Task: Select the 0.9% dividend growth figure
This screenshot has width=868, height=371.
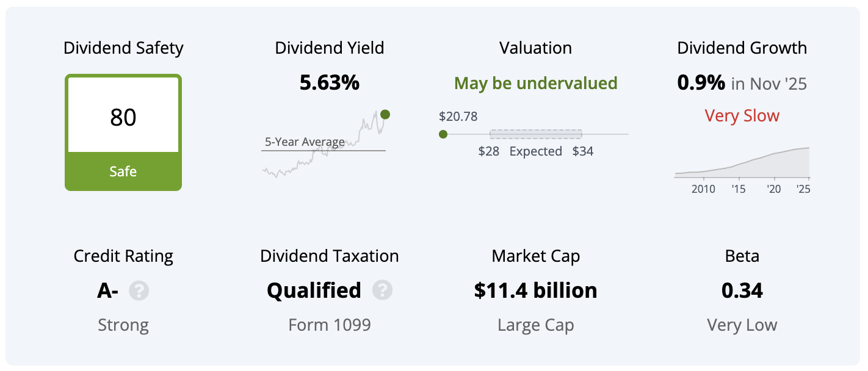Action: coord(701,82)
